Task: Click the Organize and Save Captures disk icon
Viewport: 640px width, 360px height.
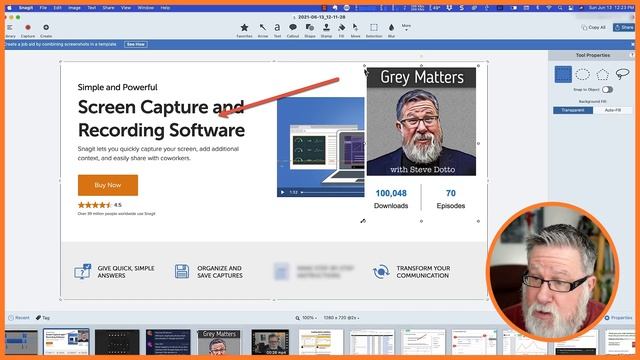Action: coord(182,271)
